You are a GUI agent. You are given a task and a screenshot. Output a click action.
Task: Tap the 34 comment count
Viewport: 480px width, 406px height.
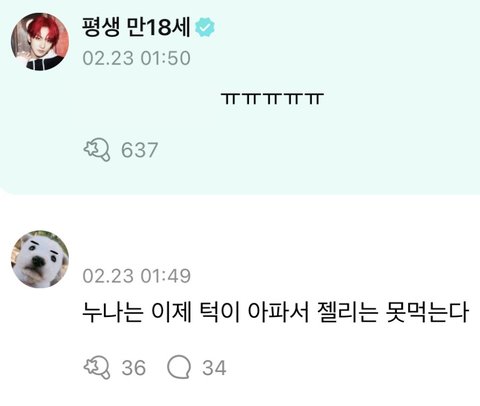(x=214, y=368)
